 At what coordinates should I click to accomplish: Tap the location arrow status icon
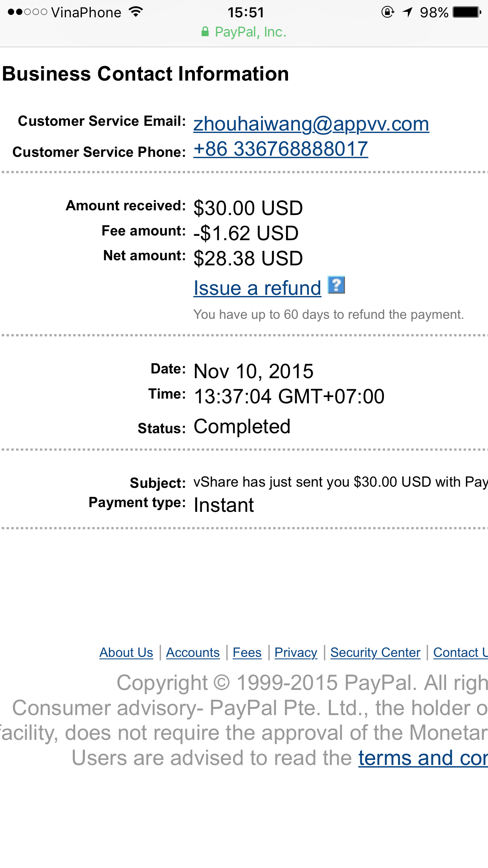(x=407, y=12)
